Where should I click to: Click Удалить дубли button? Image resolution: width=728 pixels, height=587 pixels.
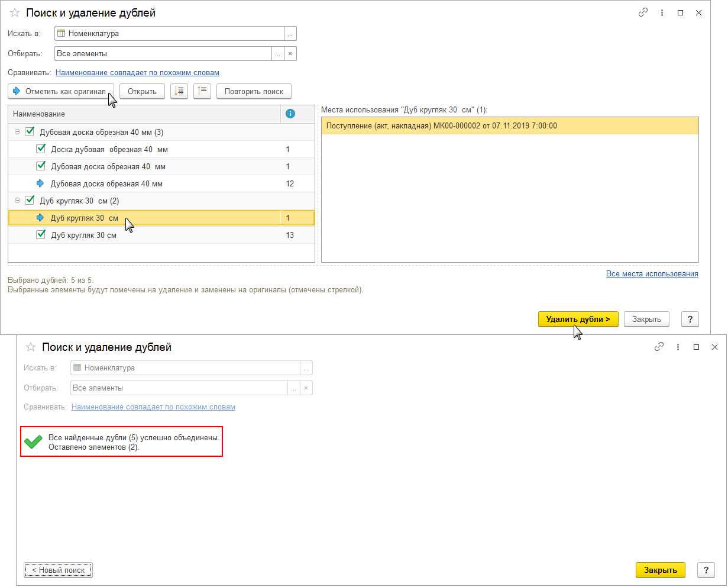tap(578, 319)
